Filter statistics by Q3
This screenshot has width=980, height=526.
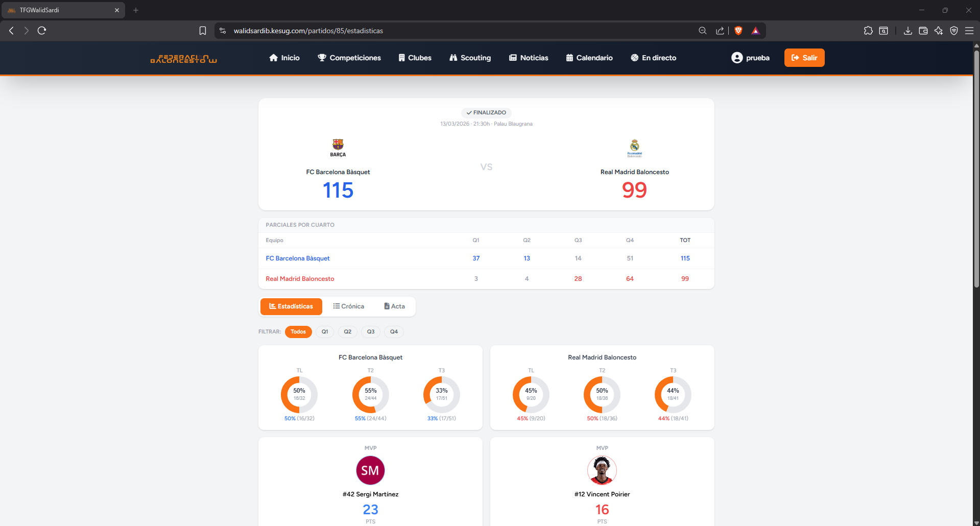tap(371, 332)
